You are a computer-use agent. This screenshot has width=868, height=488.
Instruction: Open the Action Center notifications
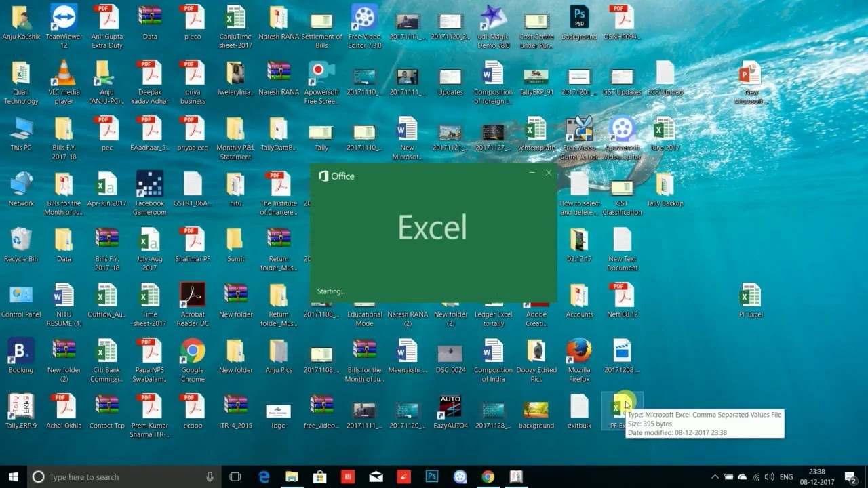(850, 477)
